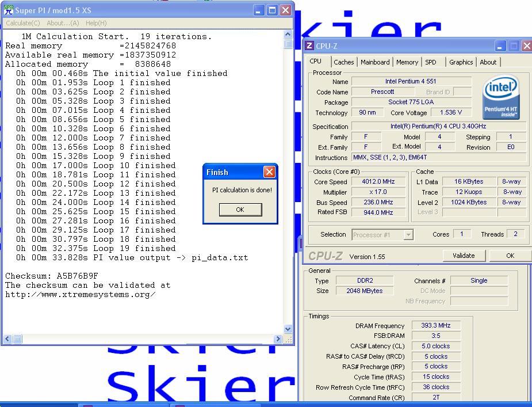The width and height of the screenshot is (532, 407).
Task: Click the Row Refresh Cycle Time value '36 clocks'
Action: point(435,387)
